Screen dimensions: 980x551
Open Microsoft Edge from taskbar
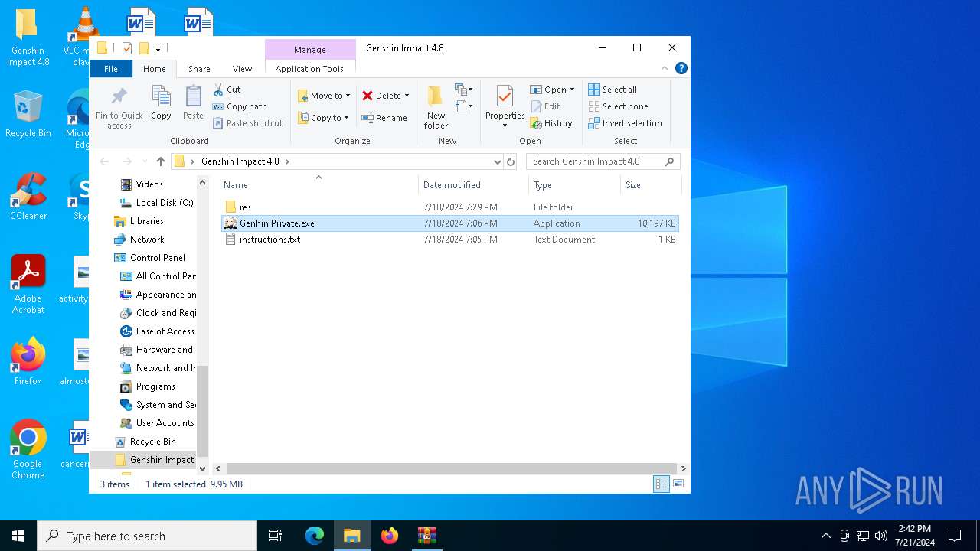(x=315, y=536)
